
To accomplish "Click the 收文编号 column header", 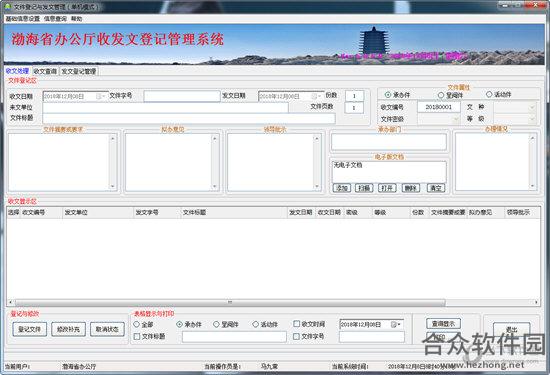I will (x=41, y=213).
